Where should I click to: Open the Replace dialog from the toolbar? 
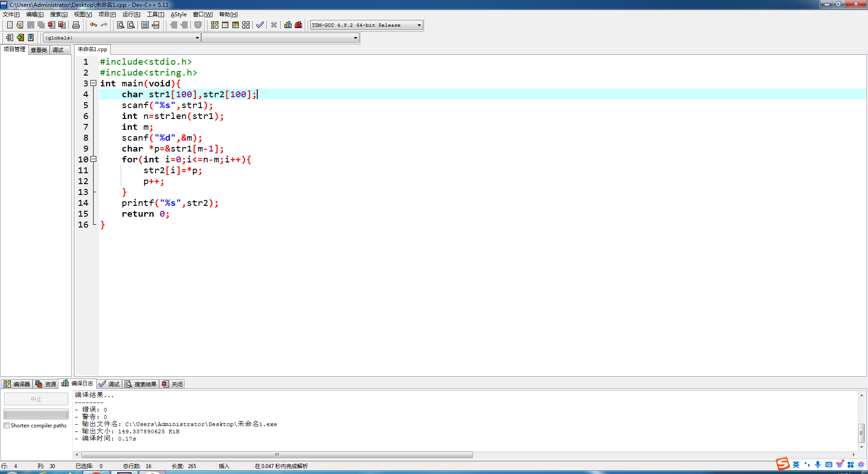[x=131, y=25]
